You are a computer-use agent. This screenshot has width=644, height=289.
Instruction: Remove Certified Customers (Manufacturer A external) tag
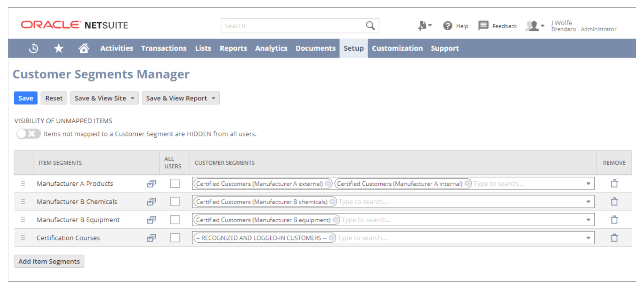tap(328, 184)
